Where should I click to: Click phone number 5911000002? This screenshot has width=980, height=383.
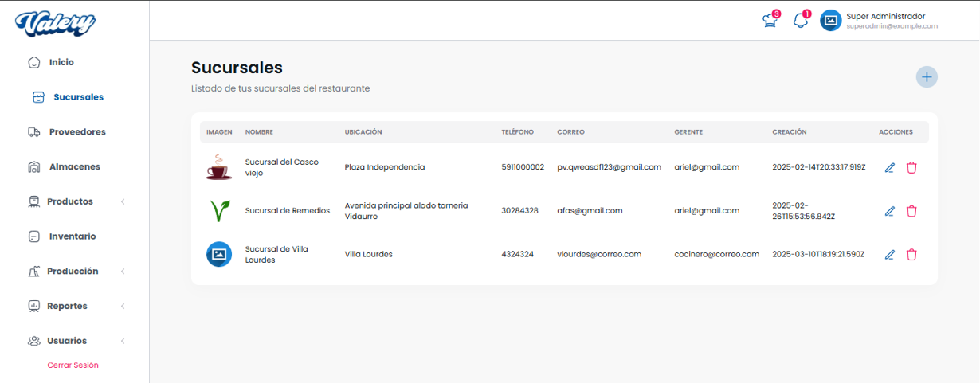pyautogui.click(x=523, y=167)
